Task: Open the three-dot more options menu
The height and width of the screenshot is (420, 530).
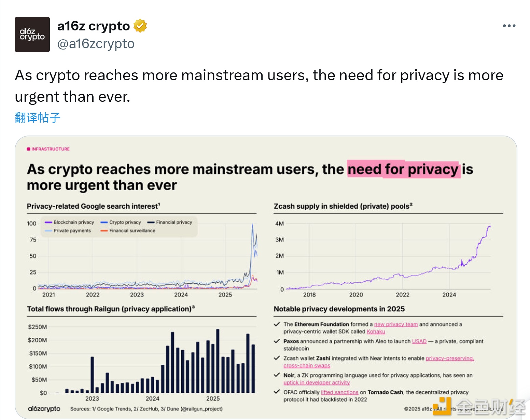Action: (509, 26)
